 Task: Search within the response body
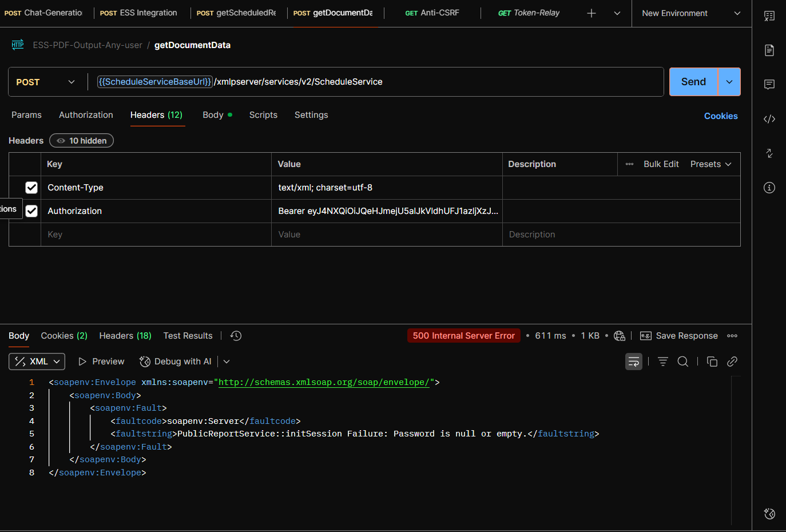click(x=683, y=362)
